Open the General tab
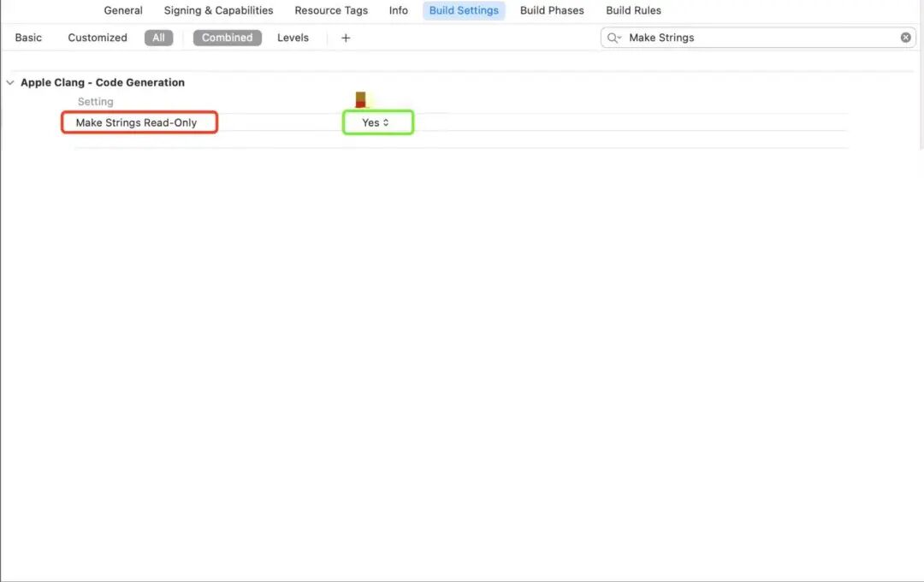Image resolution: width=924 pixels, height=582 pixels. (x=123, y=10)
